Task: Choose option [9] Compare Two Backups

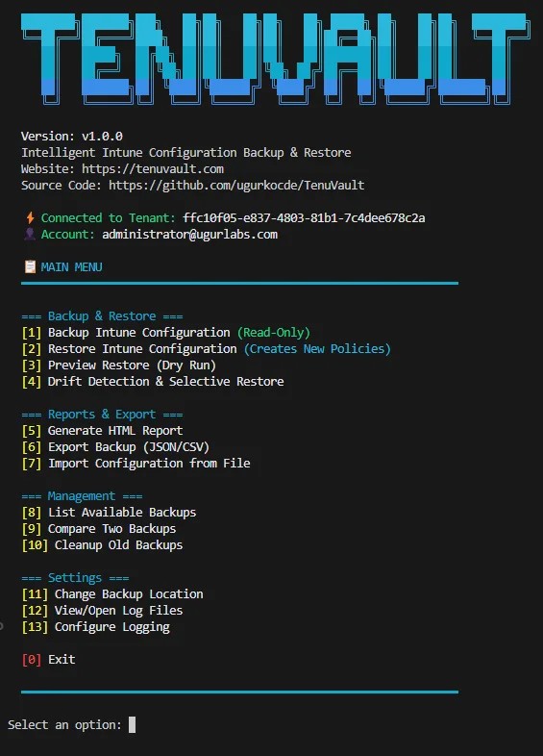Action: (99, 528)
